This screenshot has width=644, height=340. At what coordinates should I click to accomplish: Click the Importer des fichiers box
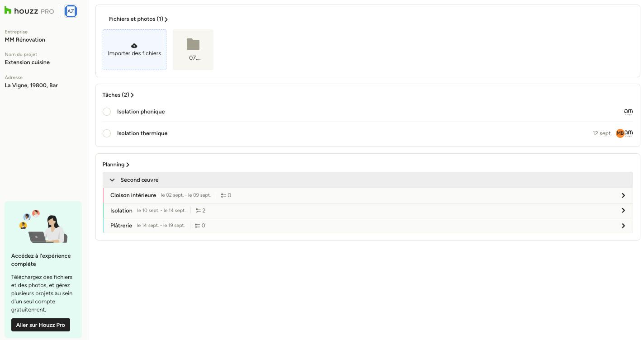pyautogui.click(x=134, y=50)
